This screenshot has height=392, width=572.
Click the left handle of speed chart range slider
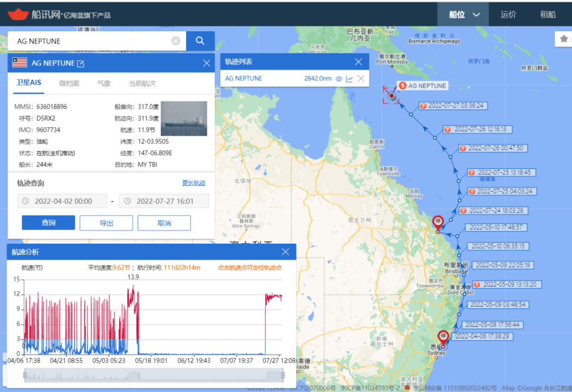click(x=24, y=375)
